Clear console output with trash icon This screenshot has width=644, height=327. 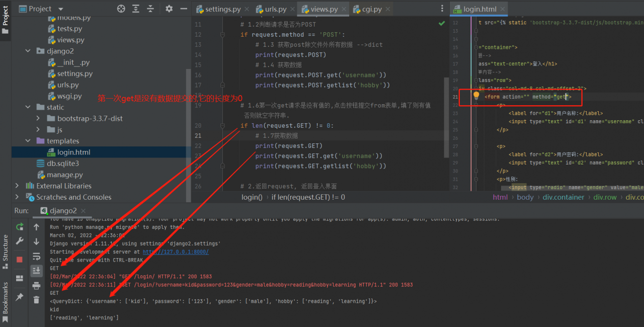[36, 300]
